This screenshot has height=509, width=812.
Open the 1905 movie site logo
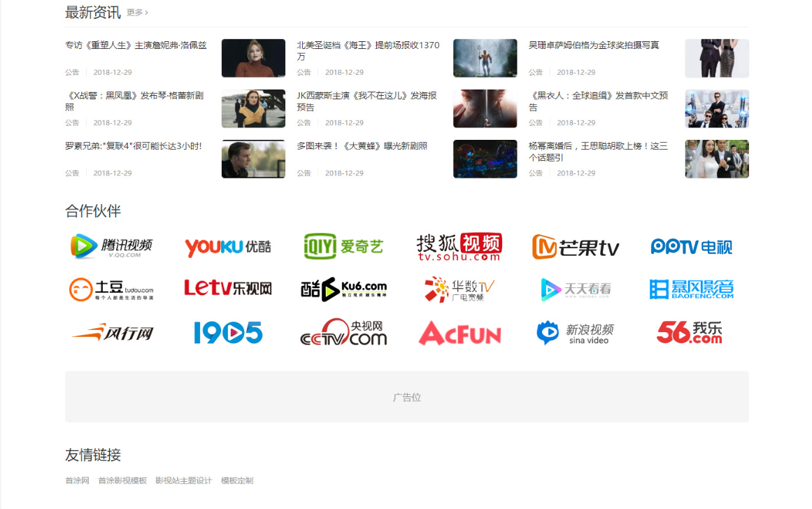point(228,332)
